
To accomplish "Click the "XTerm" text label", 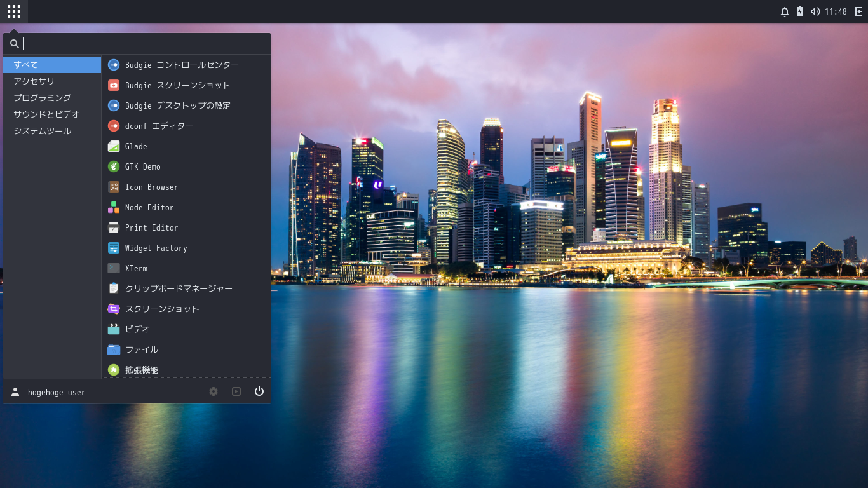I will 136,268.
